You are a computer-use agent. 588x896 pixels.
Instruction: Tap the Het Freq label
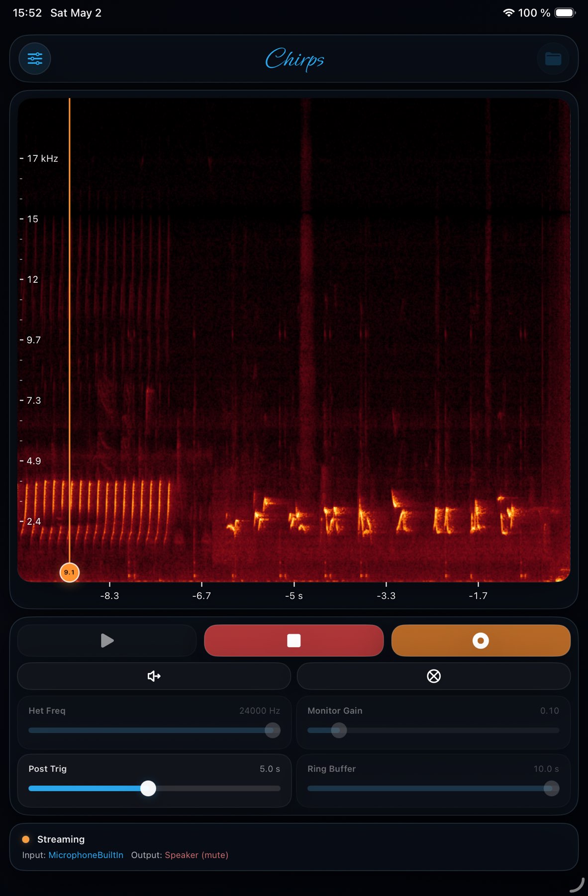pyautogui.click(x=47, y=711)
